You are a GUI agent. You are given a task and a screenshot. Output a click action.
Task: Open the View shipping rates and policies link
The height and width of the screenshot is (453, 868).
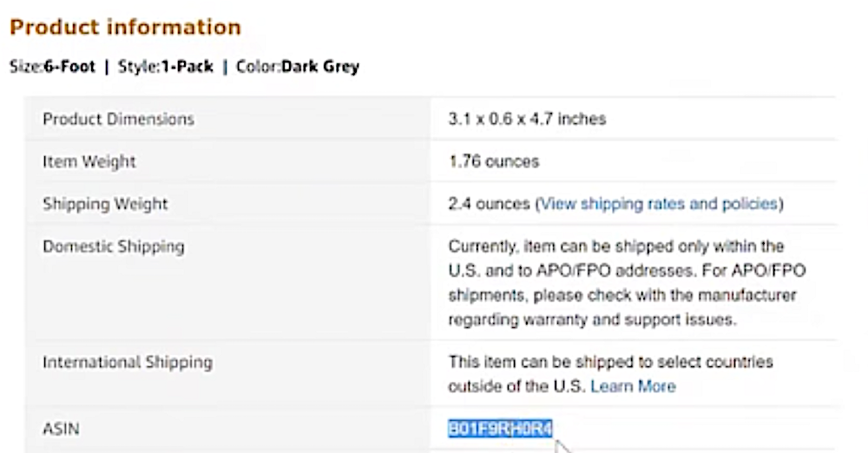pos(660,204)
